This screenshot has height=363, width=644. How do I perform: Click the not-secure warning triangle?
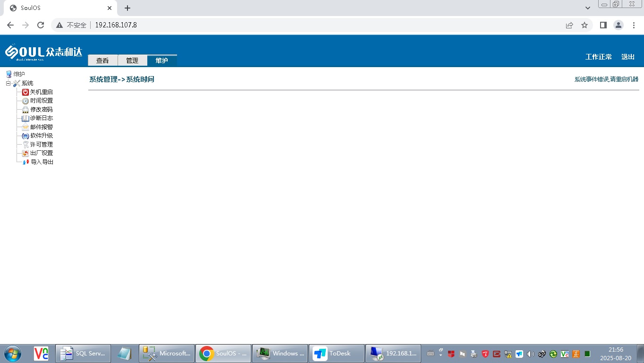tap(59, 25)
